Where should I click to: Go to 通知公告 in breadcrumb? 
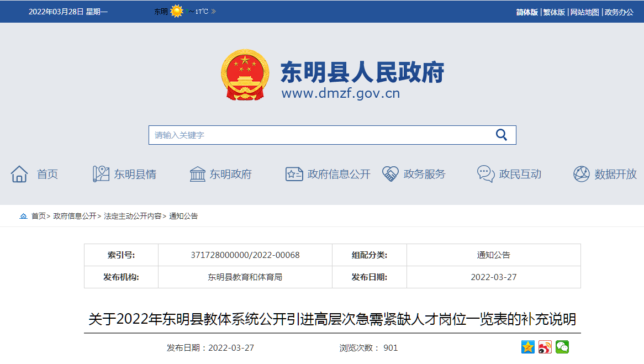click(x=183, y=216)
